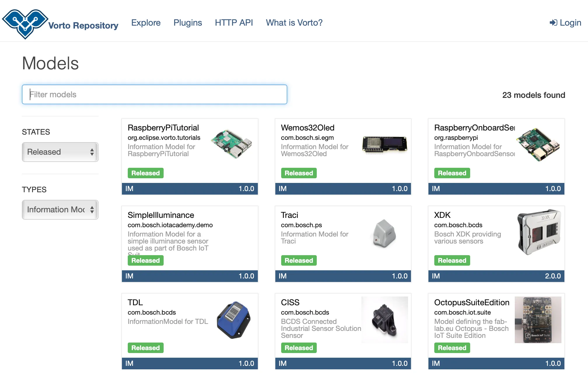Click the Login link
The width and height of the screenshot is (588, 374).
[x=565, y=23]
